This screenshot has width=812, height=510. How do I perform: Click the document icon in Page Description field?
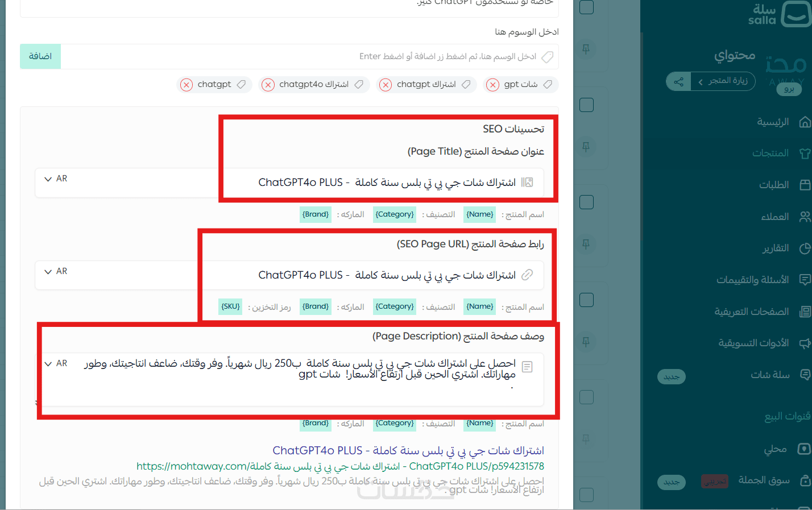(x=527, y=367)
